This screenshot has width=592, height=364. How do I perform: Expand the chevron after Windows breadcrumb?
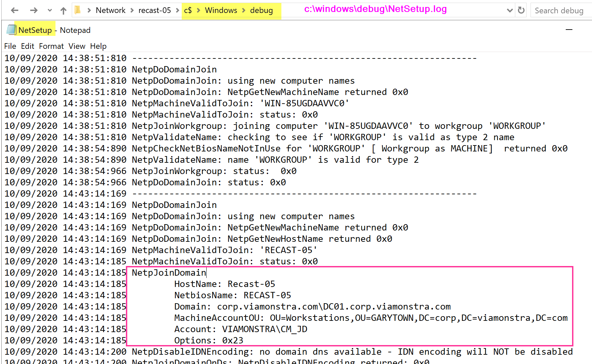244,10
